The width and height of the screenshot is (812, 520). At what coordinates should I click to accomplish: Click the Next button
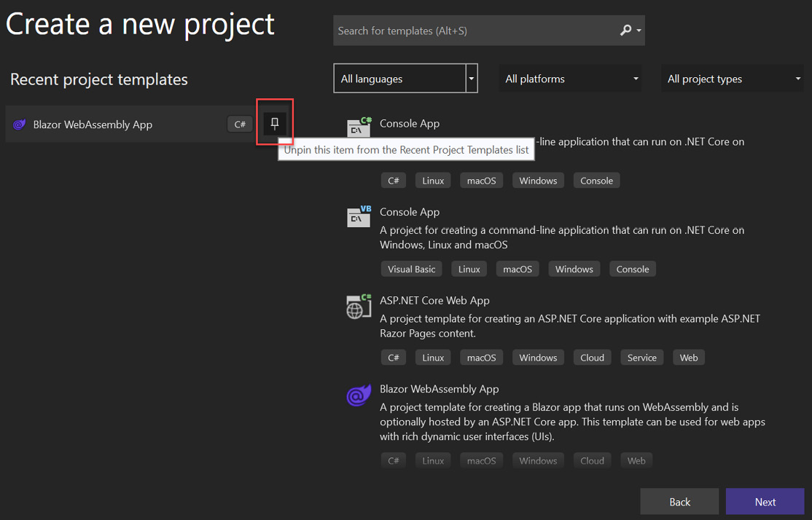coord(765,502)
